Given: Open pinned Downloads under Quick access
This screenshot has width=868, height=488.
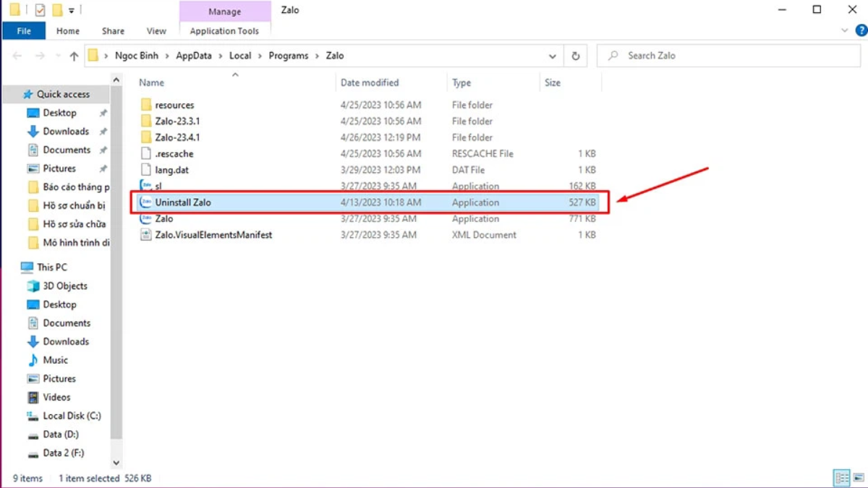Looking at the screenshot, I should click(x=66, y=132).
